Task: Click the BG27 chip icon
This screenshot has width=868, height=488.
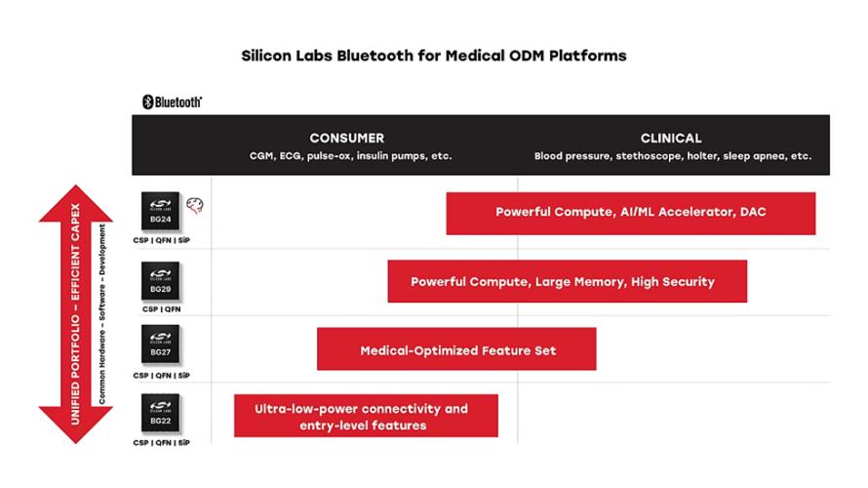Action: pyautogui.click(x=160, y=344)
